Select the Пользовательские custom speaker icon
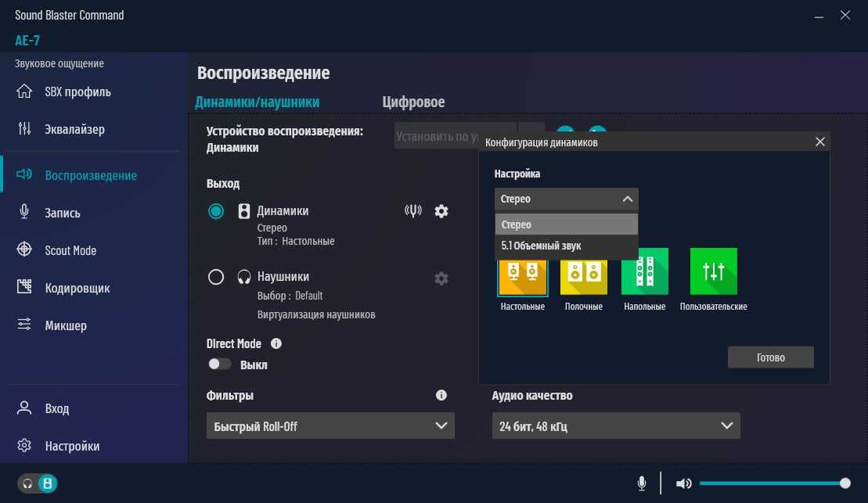 (713, 272)
